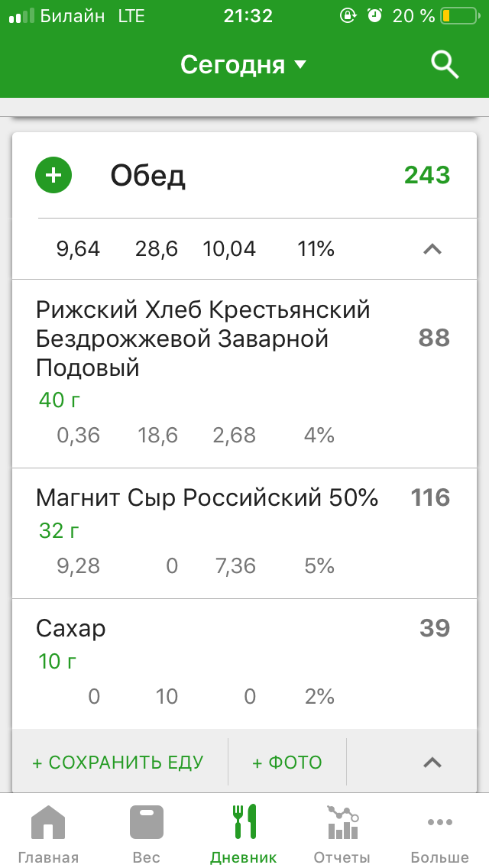Collapse the Обед nutrition details chevron
The height and width of the screenshot is (868, 489).
432,249
